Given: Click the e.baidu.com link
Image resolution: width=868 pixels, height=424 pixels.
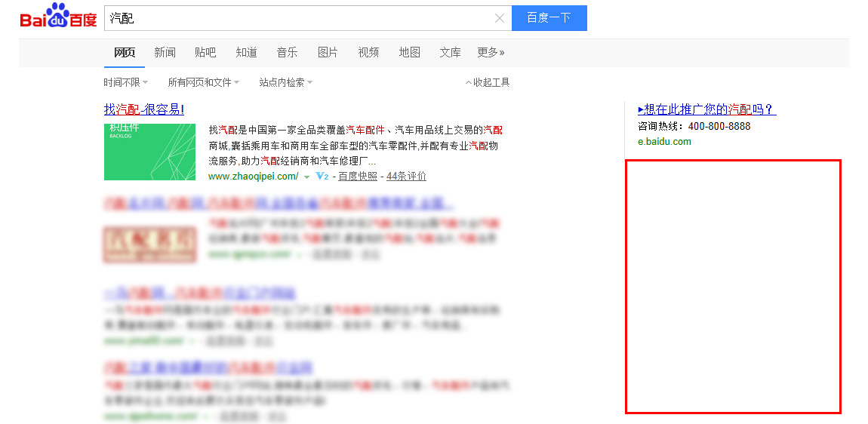Looking at the screenshot, I should [x=664, y=141].
